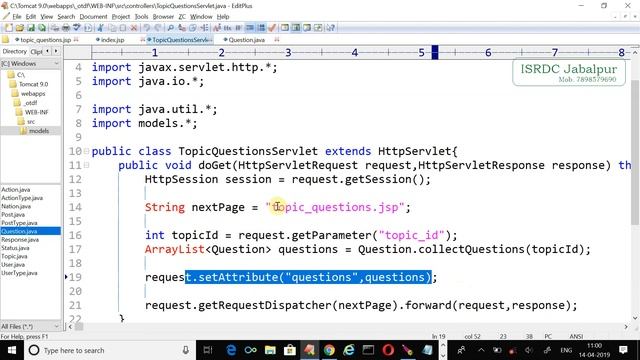Show hidden system tray icons

pos(481,350)
